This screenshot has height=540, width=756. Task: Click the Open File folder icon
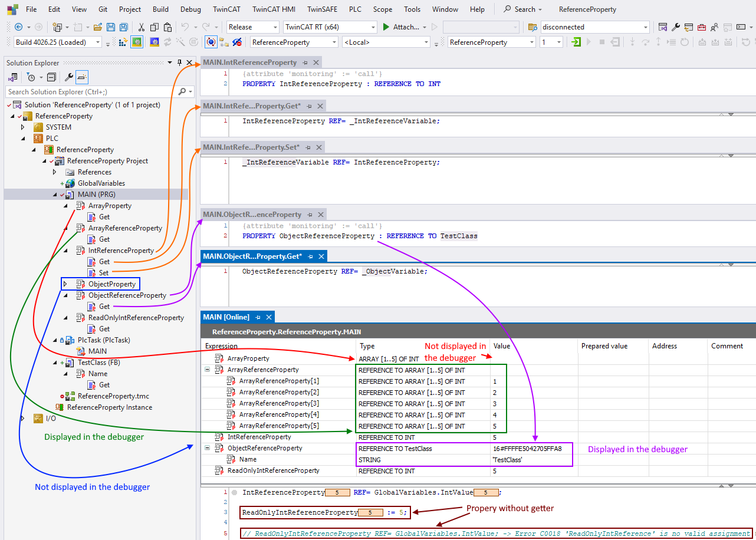pyautogui.click(x=98, y=27)
